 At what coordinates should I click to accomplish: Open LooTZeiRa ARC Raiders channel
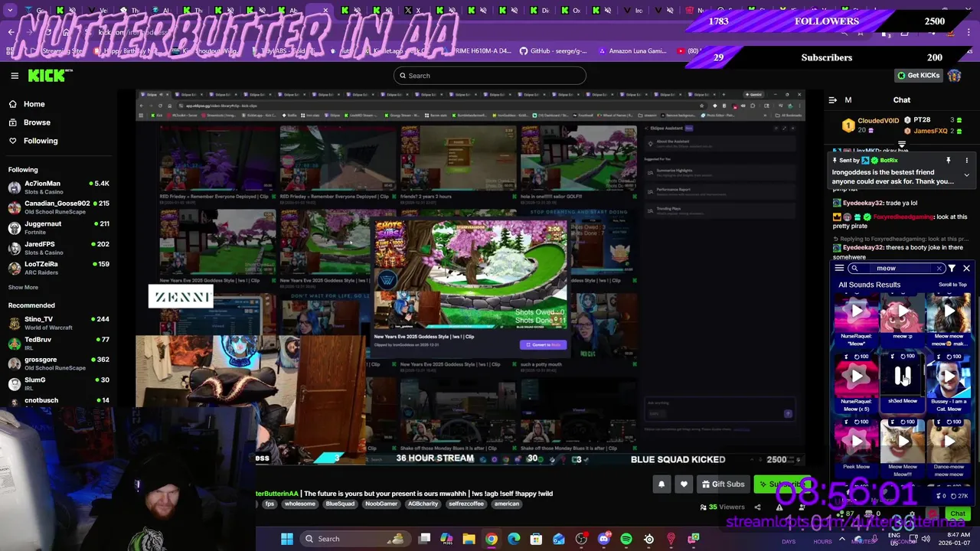(x=58, y=268)
